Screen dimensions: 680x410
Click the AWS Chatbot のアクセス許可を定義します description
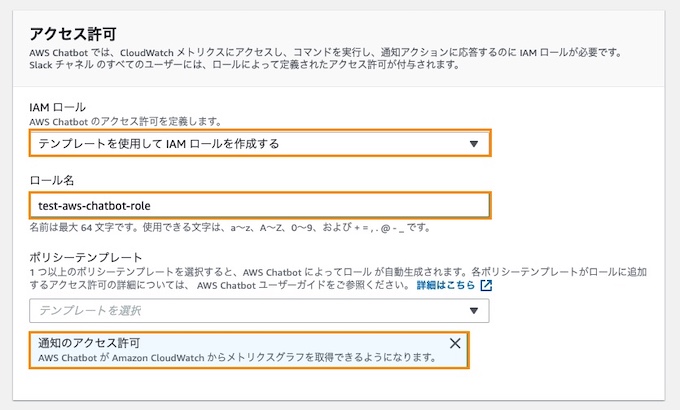coord(125,121)
